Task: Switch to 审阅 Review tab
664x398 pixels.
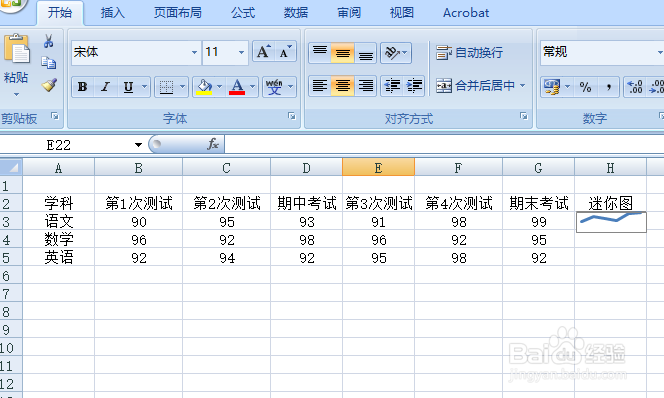Action: pyautogui.click(x=349, y=13)
